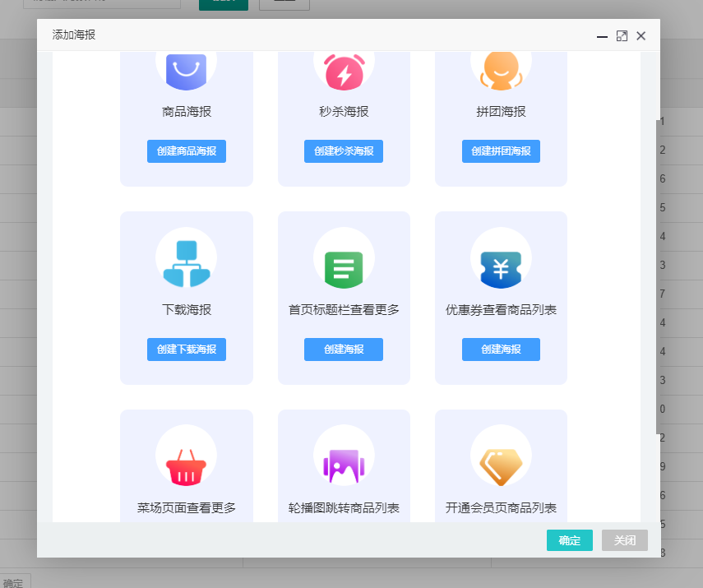Create poster for 首页标题栏查看更多
This screenshot has height=588, width=703.
(344, 350)
